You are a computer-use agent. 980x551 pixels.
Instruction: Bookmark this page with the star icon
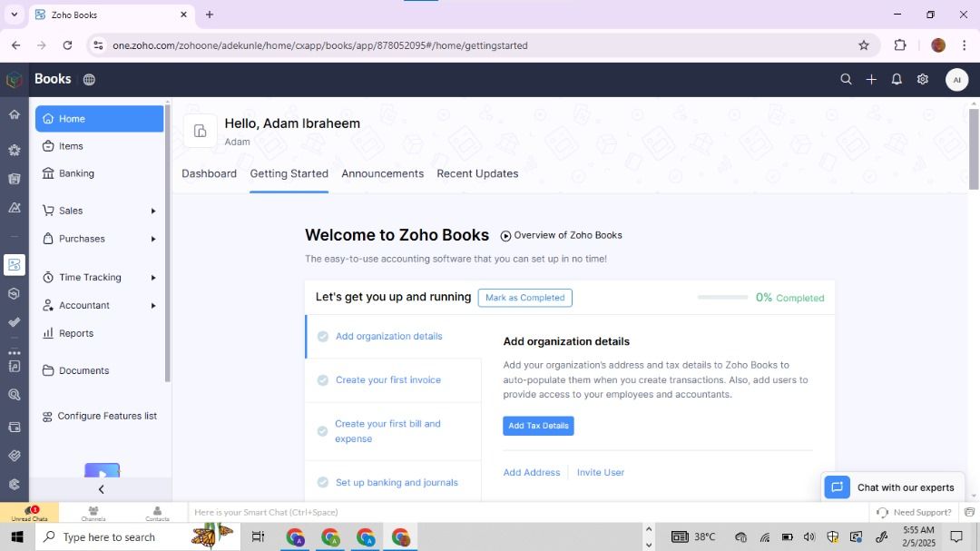864,45
